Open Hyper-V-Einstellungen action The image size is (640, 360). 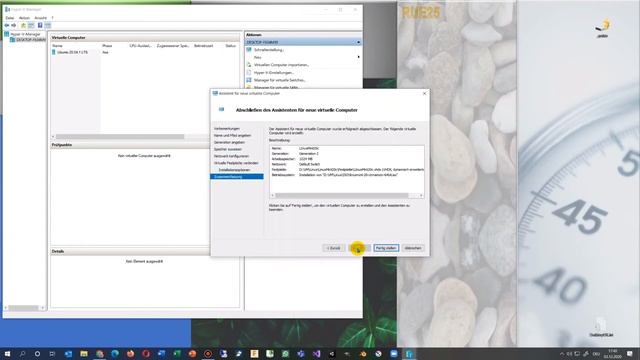click(x=274, y=73)
